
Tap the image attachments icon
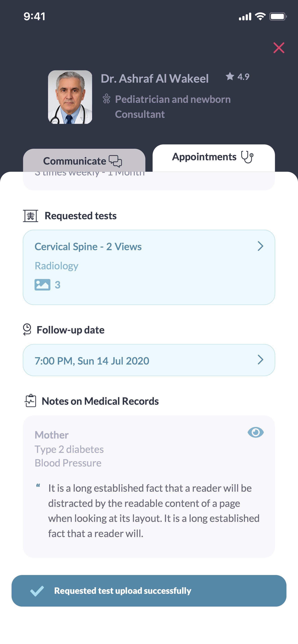(x=42, y=284)
